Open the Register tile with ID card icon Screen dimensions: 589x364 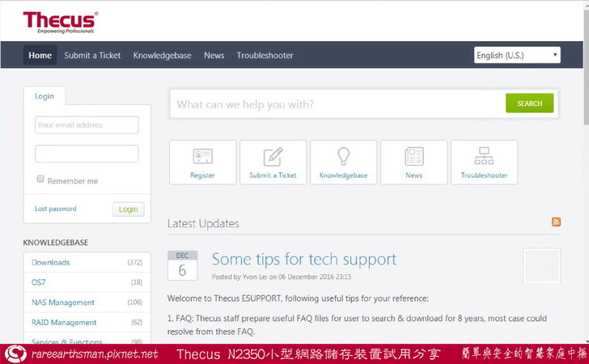203,163
